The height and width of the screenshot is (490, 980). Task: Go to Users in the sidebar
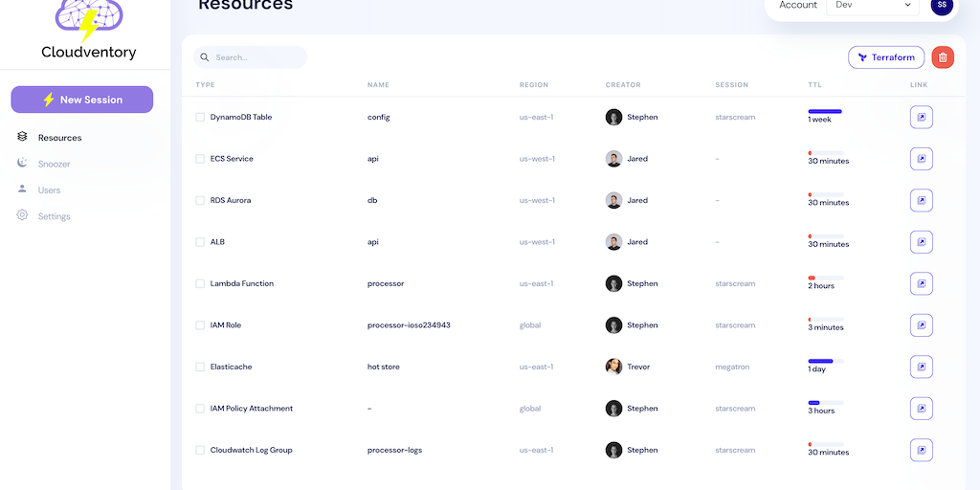point(49,190)
